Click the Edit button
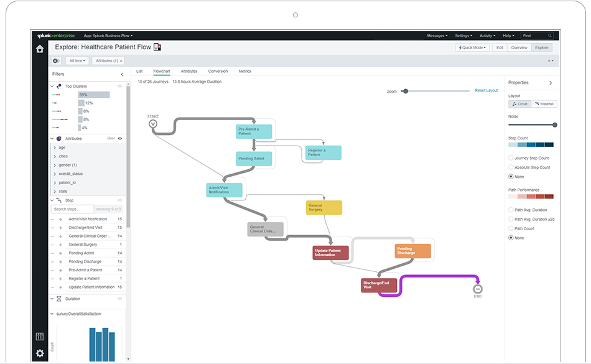This screenshot has height=364, width=591. (500, 47)
